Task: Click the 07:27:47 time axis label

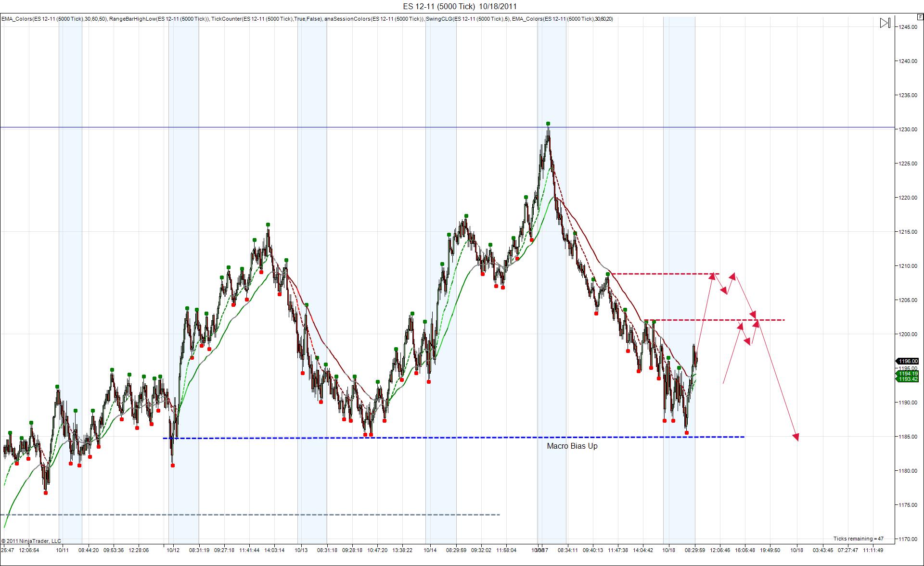Action: [848, 550]
